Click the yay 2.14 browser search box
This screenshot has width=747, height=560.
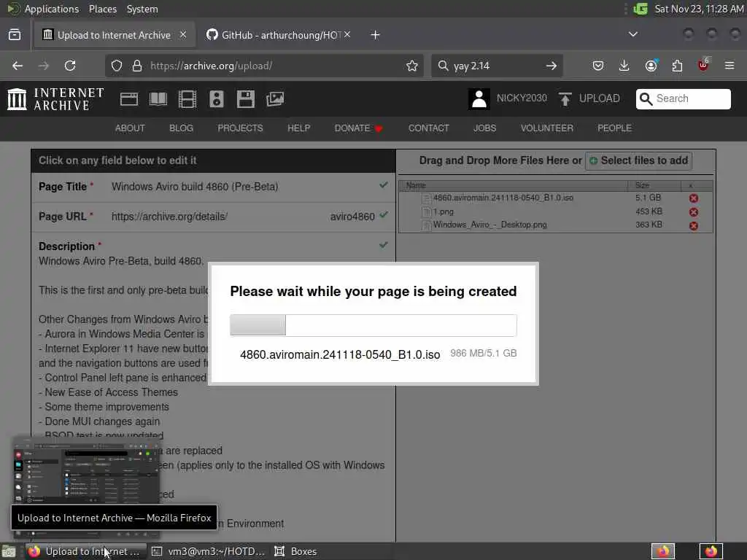(x=497, y=66)
